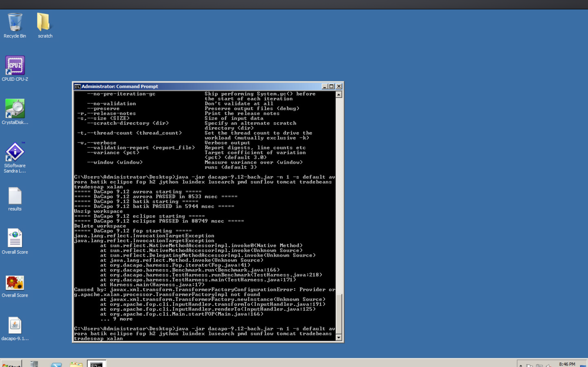Open Server Manager from the taskbar

[x=35, y=364]
